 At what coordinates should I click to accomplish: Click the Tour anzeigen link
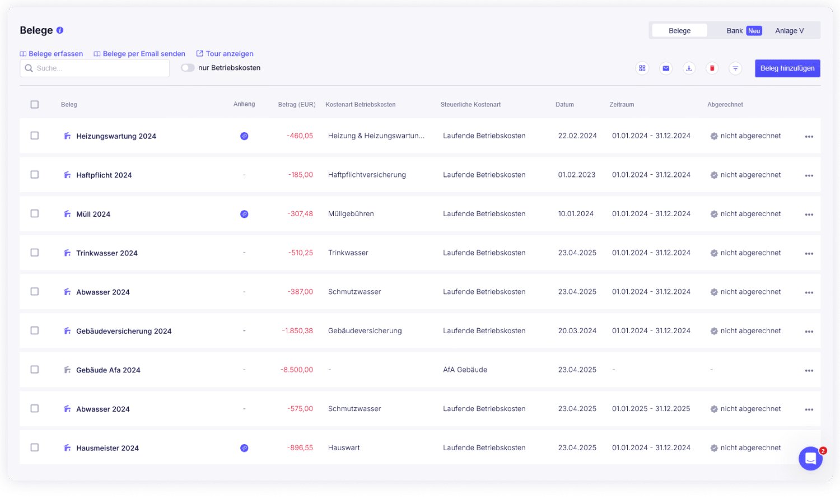[225, 54]
